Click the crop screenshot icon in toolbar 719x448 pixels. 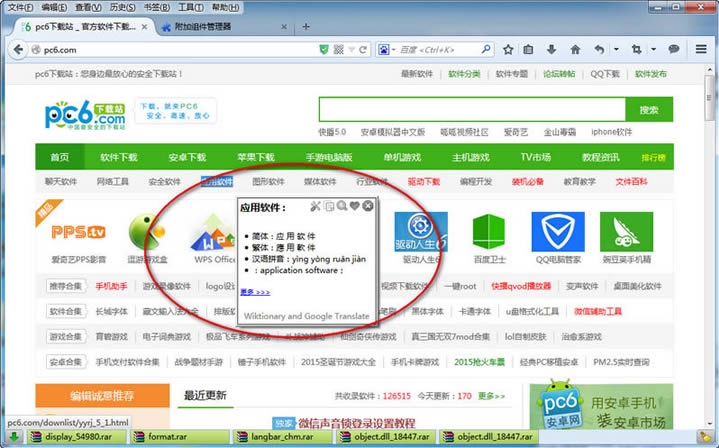pyautogui.click(x=636, y=49)
